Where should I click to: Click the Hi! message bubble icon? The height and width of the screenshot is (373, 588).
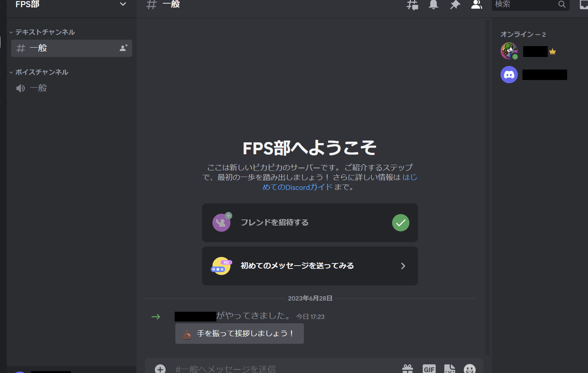[221, 266]
